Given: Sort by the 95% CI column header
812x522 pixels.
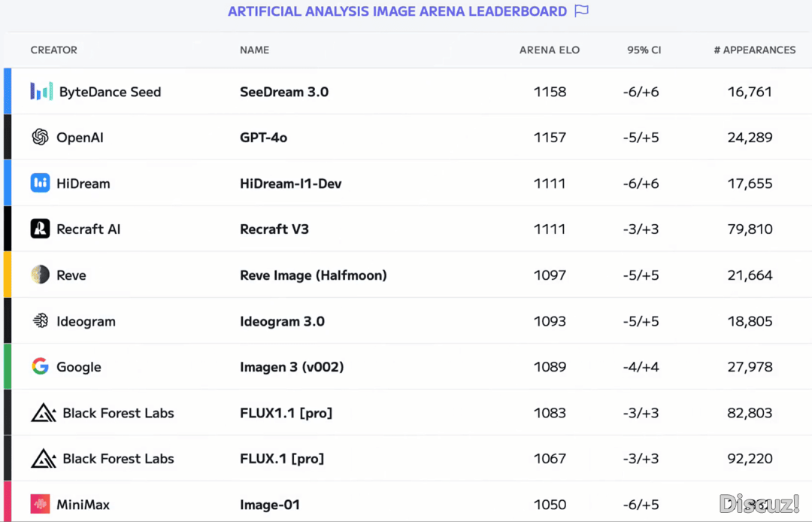Looking at the screenshot, I should point(644,50).
